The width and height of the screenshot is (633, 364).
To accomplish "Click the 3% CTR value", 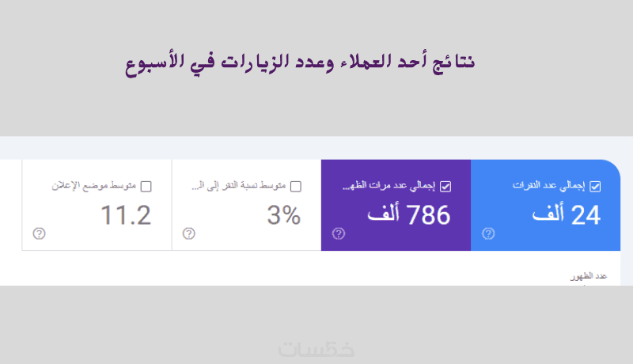I will coord(284,215).
